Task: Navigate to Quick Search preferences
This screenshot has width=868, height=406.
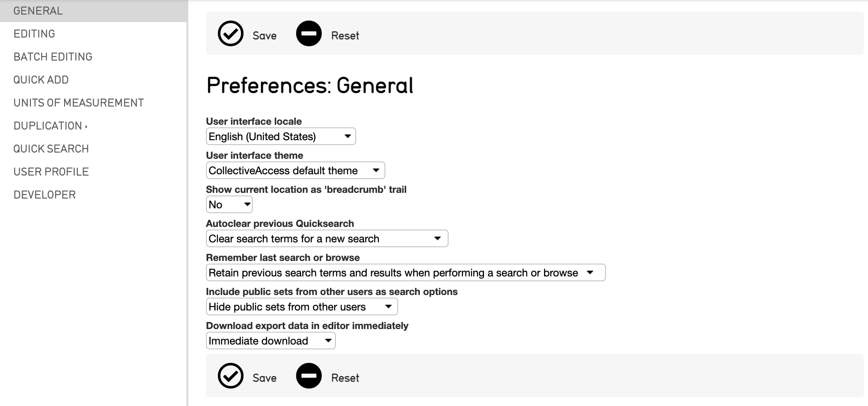Action: click(x=51, y=149)
